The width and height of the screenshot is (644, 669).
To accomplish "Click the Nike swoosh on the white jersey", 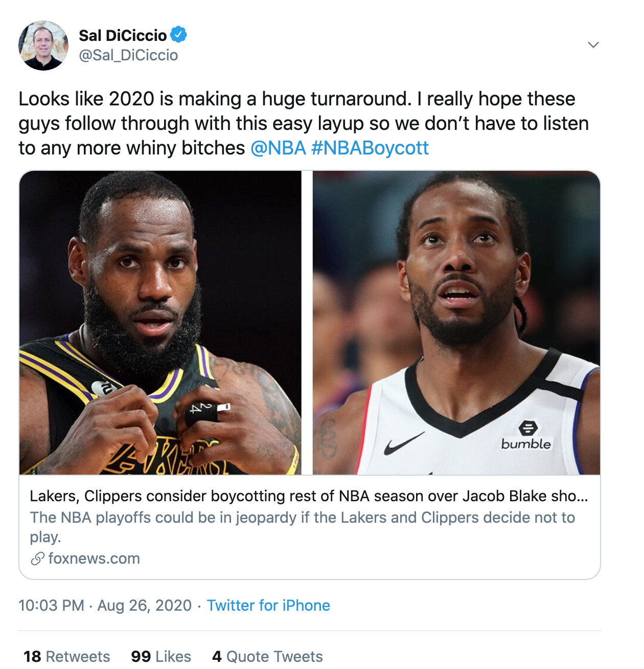I will 404,443.
